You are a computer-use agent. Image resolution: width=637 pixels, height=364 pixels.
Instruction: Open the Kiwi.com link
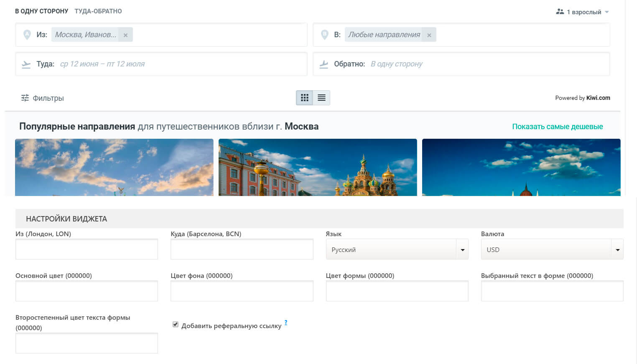tap(598, 98)
